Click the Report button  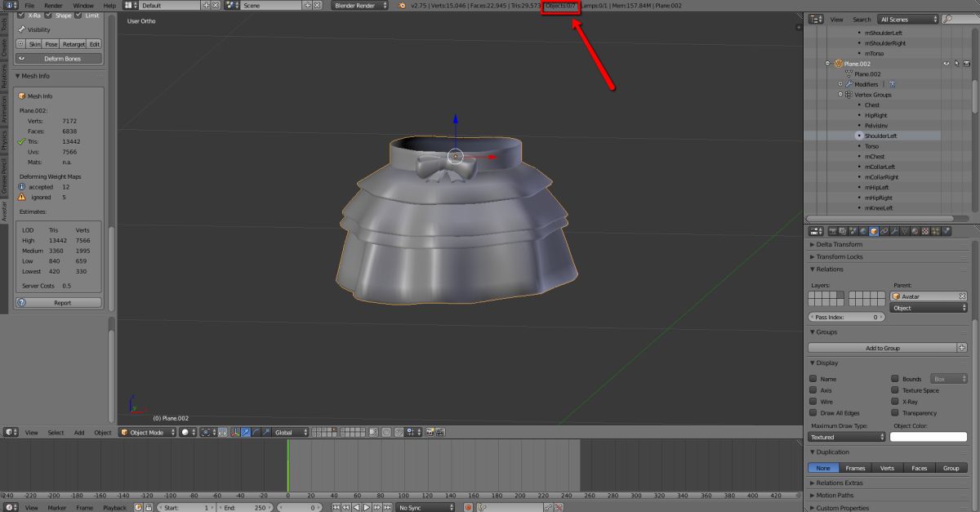pyautogui.click(x=59, y=302)
